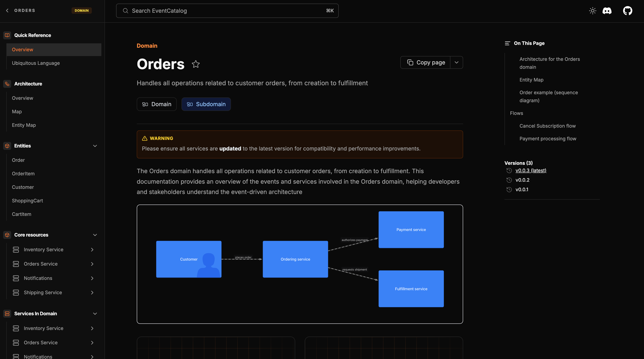
Task: Expand Inventory Service under Services In Domain
Action: coord(92,328)
